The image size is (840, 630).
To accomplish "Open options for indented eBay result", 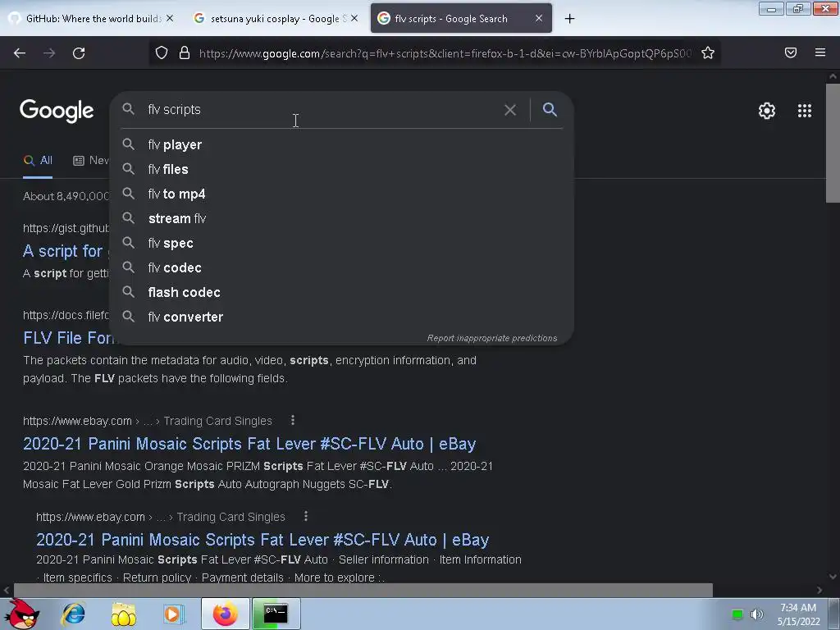I will coord(305,517).
